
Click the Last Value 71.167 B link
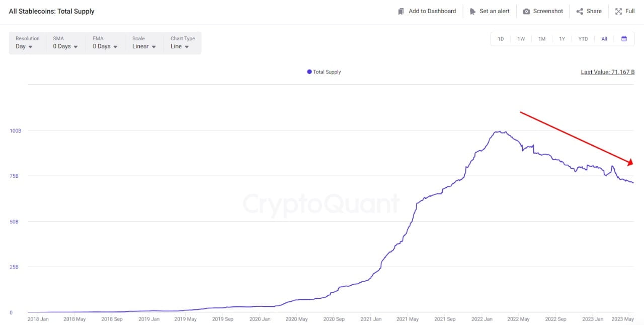coord(607,72)
